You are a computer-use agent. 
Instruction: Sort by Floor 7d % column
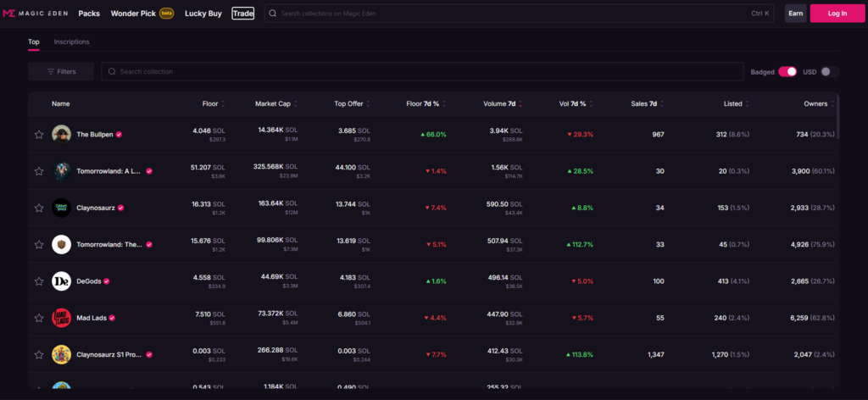[x=426, y=103]
